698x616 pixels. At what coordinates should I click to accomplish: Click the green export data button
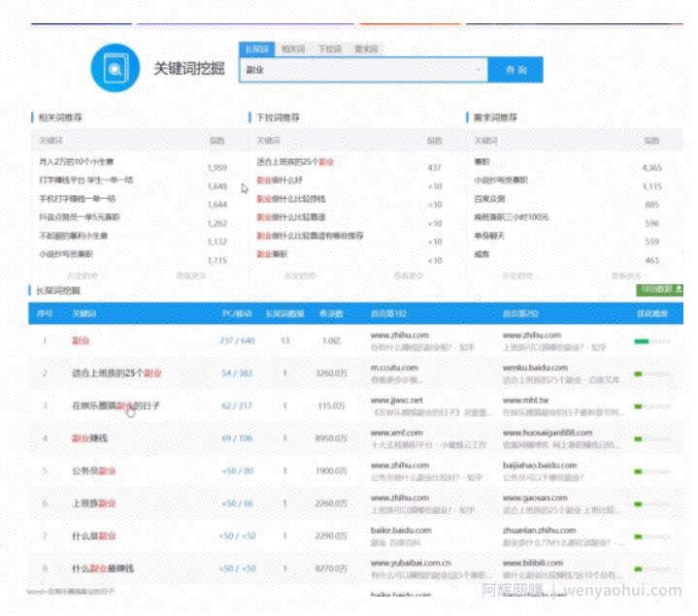tap(659, 290)
